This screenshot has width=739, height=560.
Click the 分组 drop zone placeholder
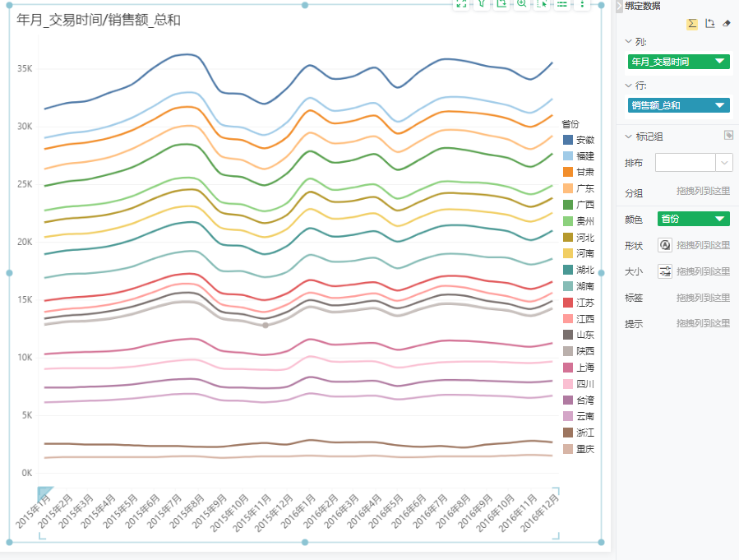point(703,191)
